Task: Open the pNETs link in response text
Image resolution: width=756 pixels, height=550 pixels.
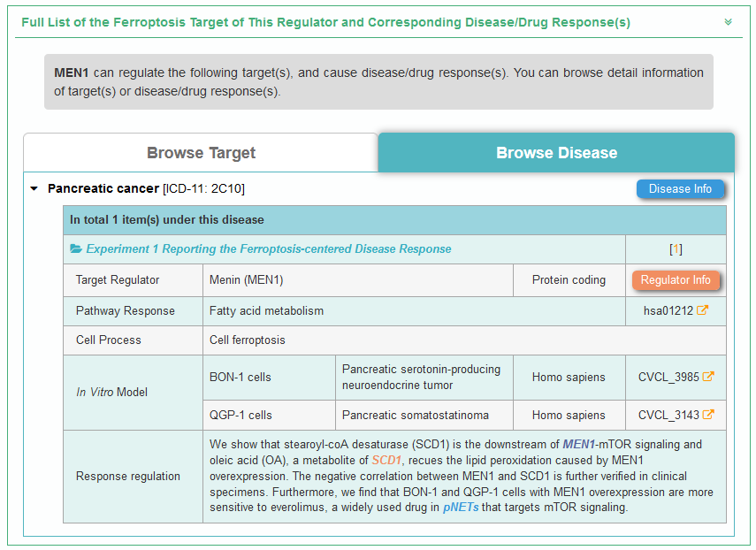Action: click(461, 508)
